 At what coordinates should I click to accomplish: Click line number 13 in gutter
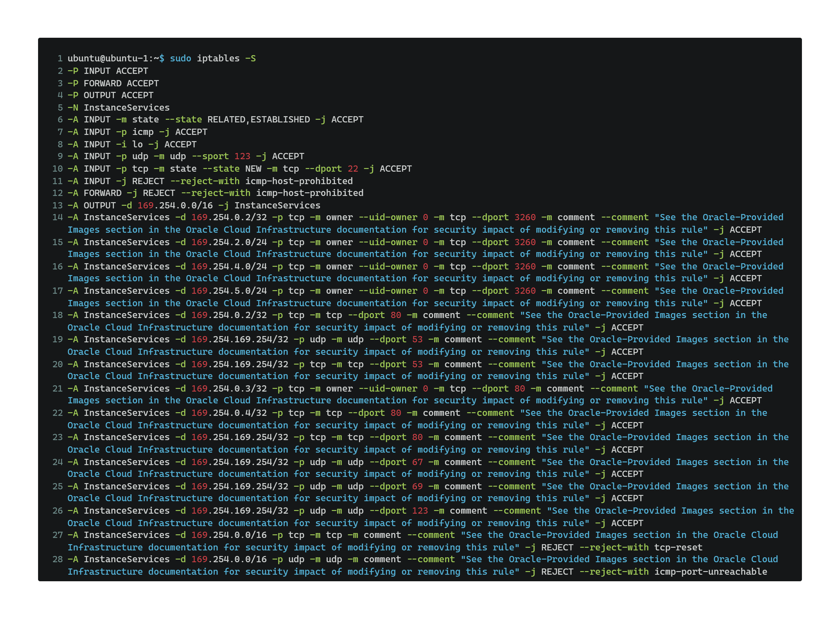[x=58, y=205]
